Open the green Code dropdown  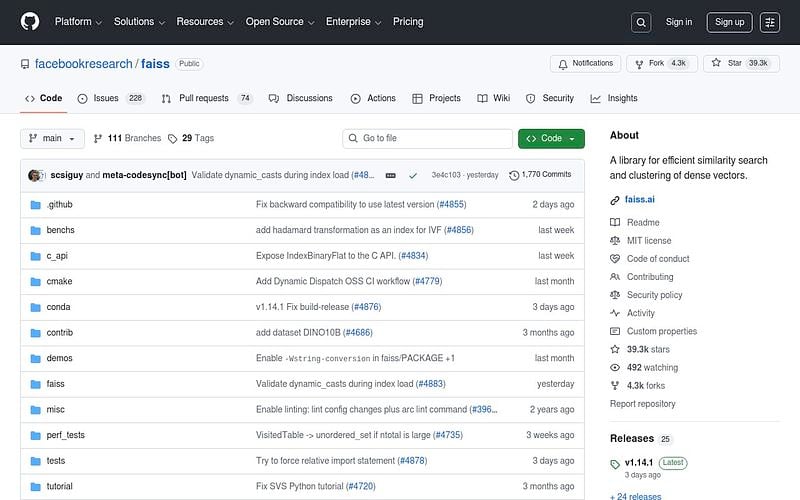[x=551, y=138]
